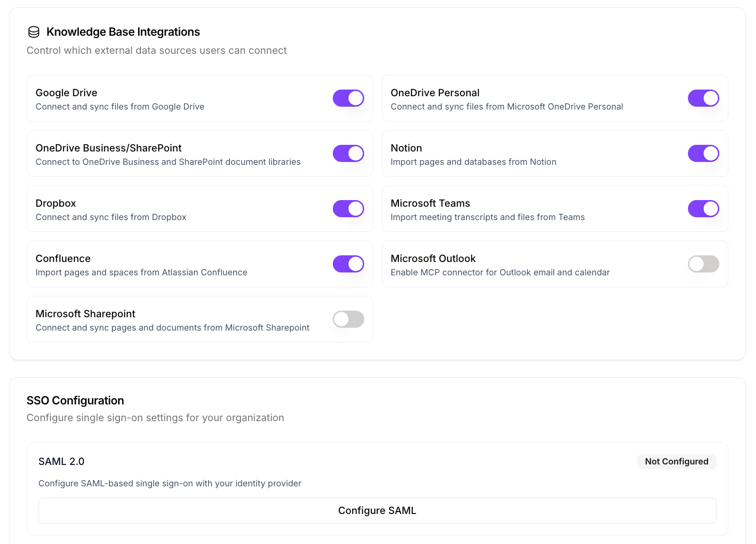Click the Knowledge Base Integrations heading

pyautogui.click(x=123, y=32)
